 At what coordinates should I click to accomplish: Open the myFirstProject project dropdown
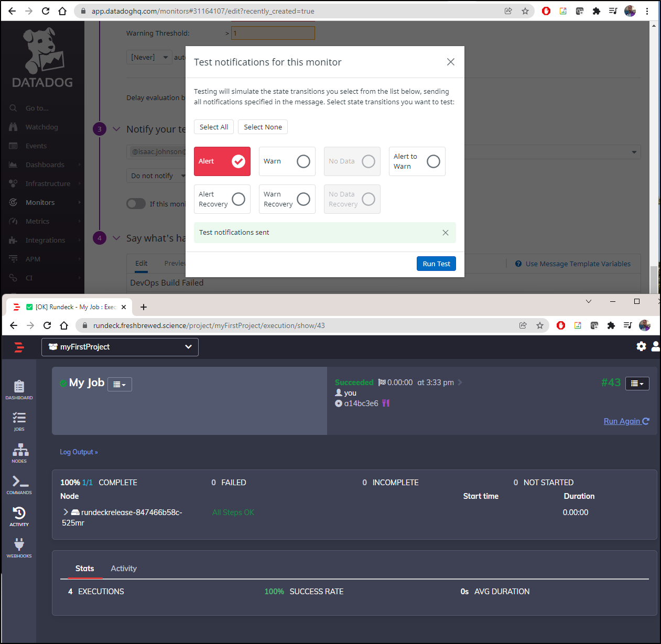click(x=120, y=347)
